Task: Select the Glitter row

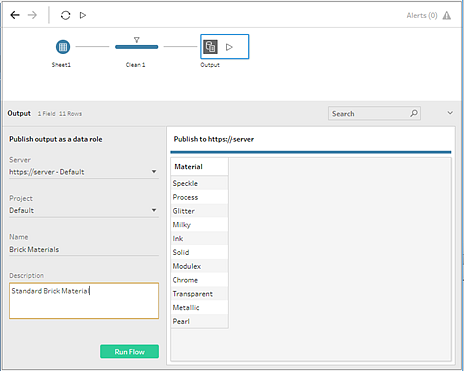Action: (199, 211)
